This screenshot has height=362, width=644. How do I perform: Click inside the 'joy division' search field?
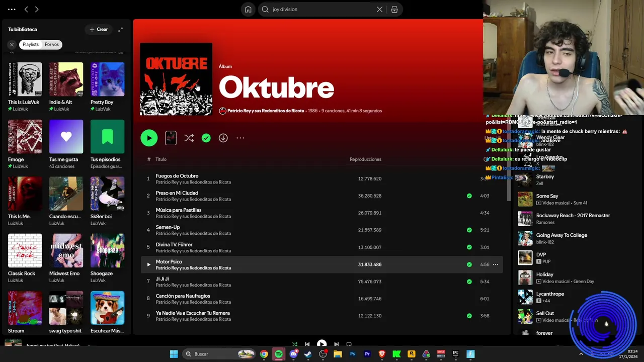click(x=322, y=9)
